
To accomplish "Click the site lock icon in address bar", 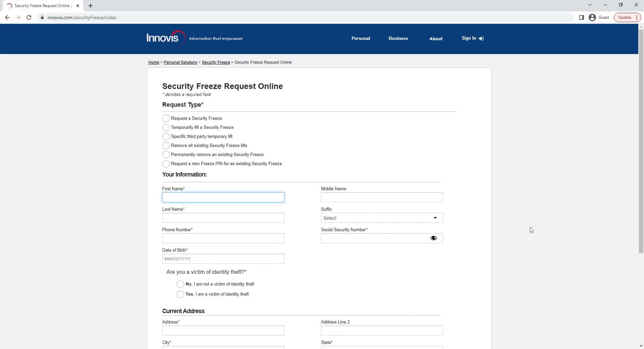I will pos(42,17).
